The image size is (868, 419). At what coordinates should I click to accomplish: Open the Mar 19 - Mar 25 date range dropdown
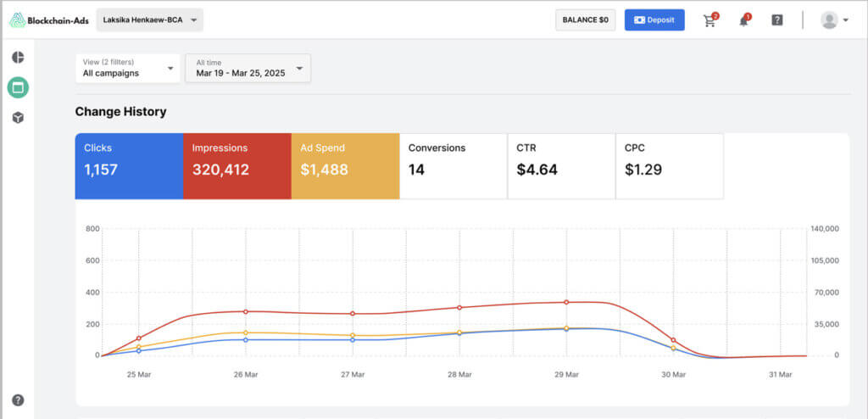(248, 68)
